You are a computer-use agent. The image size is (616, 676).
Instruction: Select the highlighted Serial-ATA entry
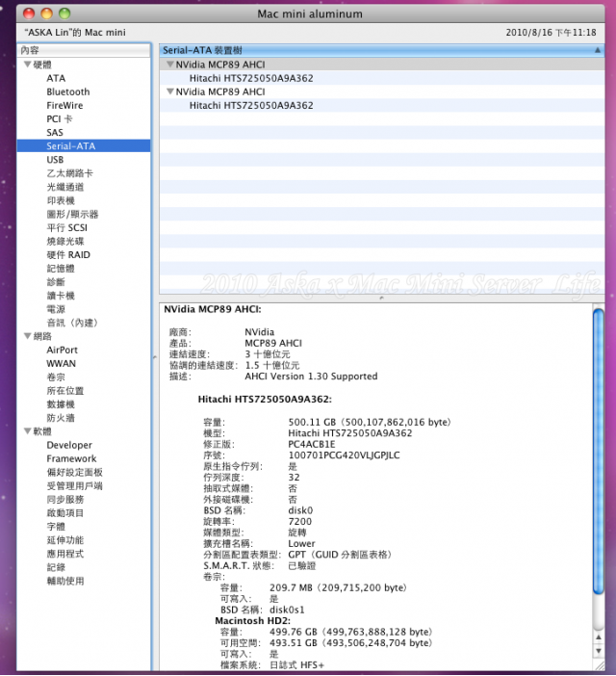(x=84, y=146)
